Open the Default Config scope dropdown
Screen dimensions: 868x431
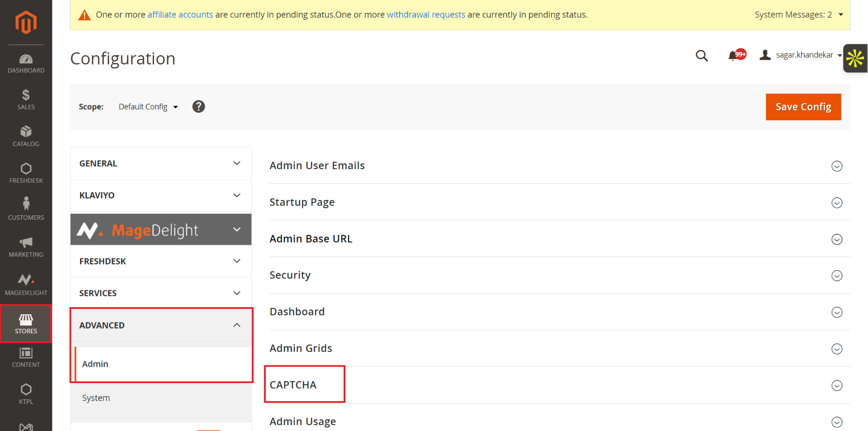coord(148,107)
